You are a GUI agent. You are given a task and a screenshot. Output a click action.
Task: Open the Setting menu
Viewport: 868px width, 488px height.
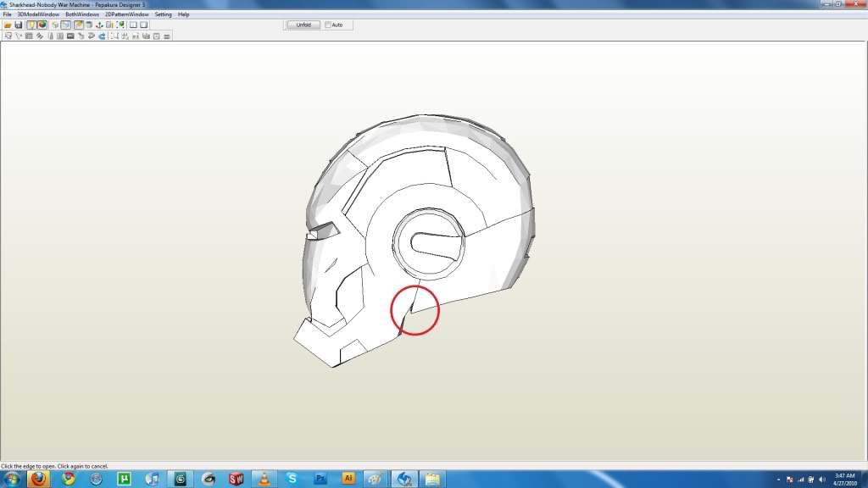tap(163, 14)
